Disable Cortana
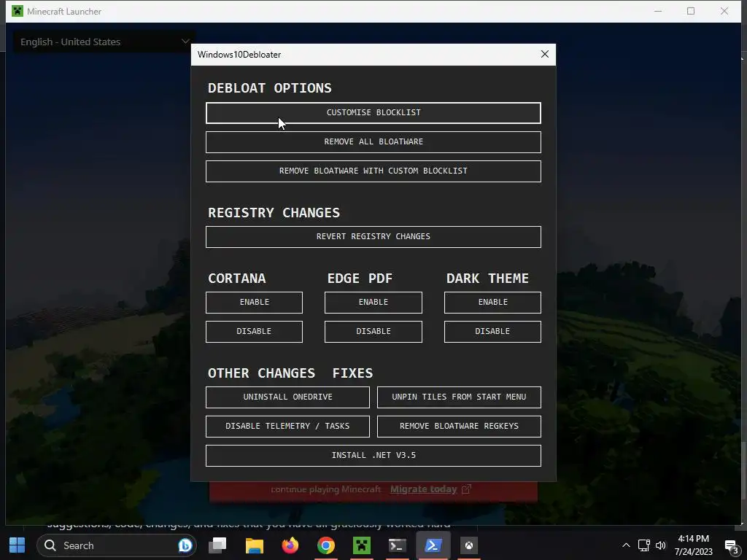 tap(254, 332)
